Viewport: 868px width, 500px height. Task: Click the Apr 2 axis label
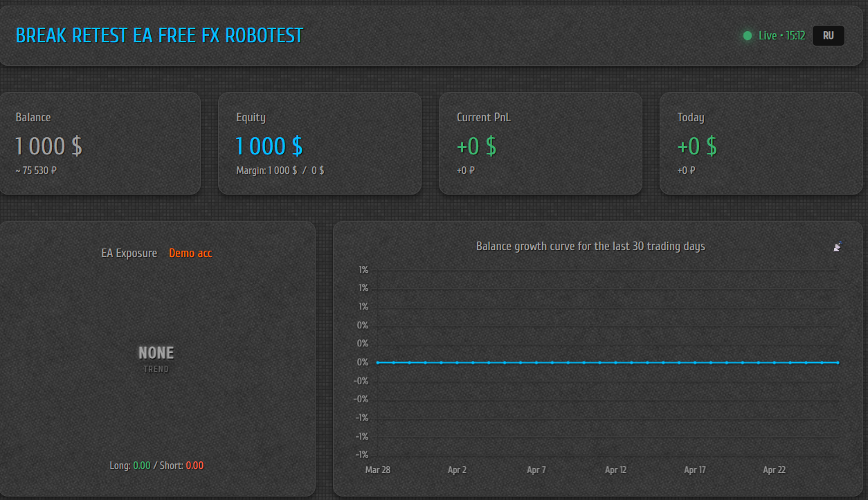pyautogui.click(x=457, y=470)
